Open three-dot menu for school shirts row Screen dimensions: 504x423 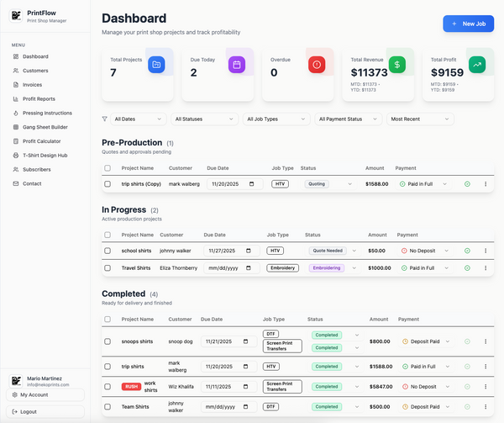485,251
